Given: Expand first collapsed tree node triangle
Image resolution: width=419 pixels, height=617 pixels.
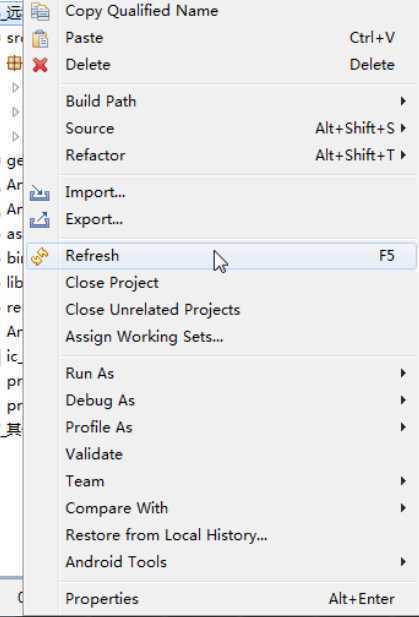Looking at the screenshot, I should [x=15, y=87].
